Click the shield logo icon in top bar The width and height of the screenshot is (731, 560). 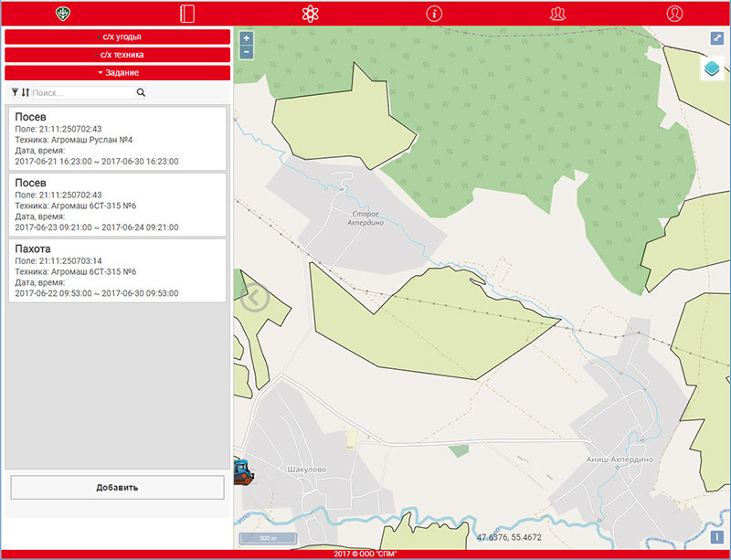pyautogui.click(x=63, y=14)
